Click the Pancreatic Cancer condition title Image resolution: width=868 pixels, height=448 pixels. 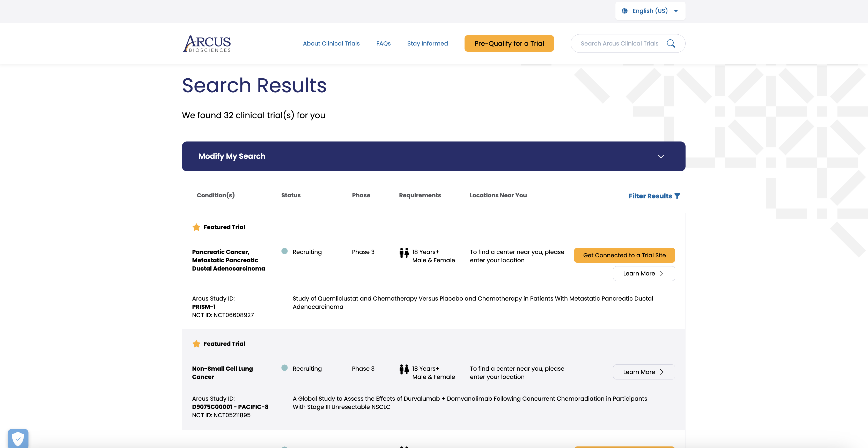[229, 260]
